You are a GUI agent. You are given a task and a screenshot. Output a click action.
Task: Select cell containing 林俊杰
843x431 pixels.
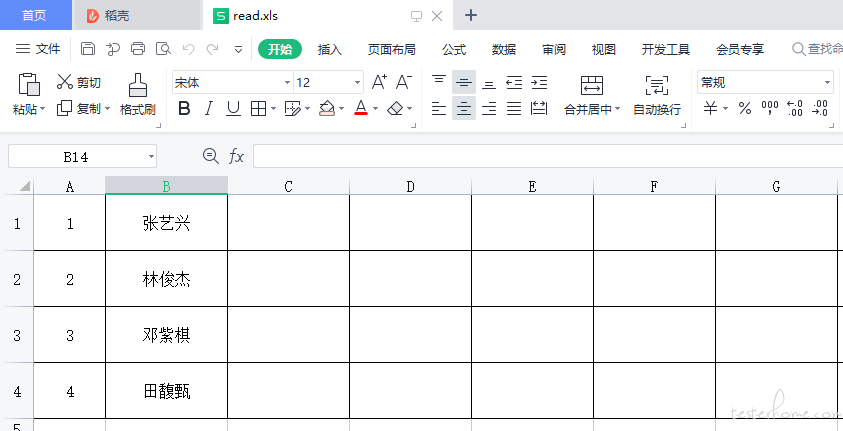[x=167, y=279]
